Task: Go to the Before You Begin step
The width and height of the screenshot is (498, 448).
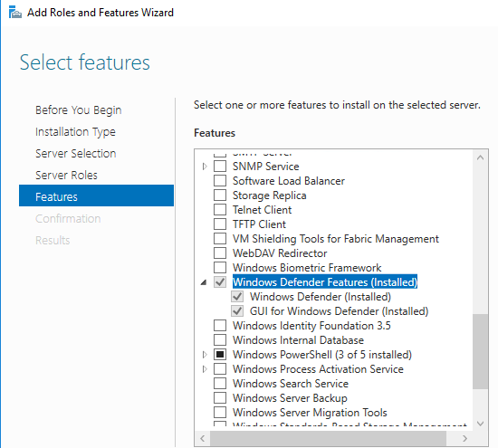Action: click(x=79, y=110)
